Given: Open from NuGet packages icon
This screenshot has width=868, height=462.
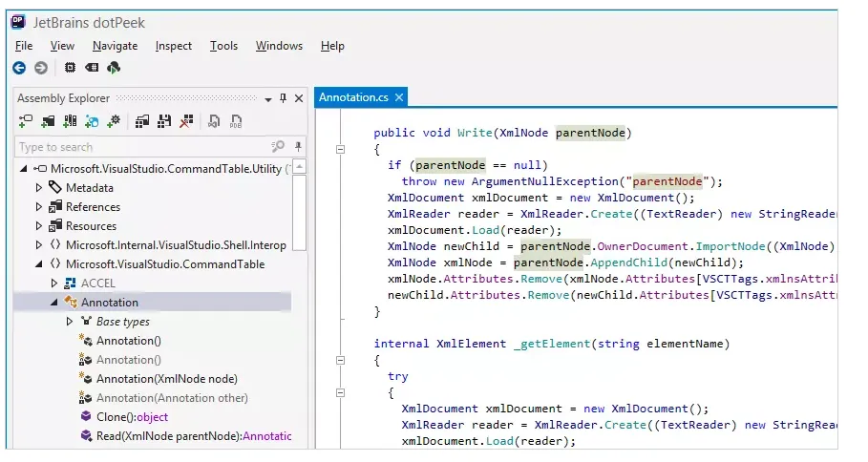Looking at the screenshot, I should (92, 121).
